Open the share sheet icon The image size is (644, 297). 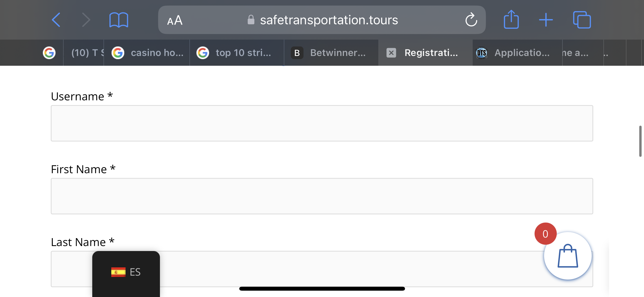[511, 20]
